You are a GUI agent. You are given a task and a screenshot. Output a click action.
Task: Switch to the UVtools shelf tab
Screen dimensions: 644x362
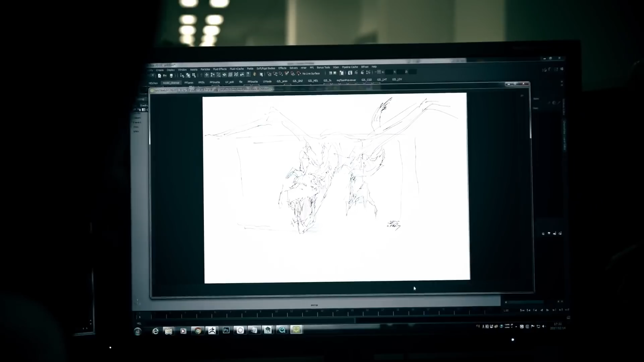pyautogui.click(x=267, y=81)
